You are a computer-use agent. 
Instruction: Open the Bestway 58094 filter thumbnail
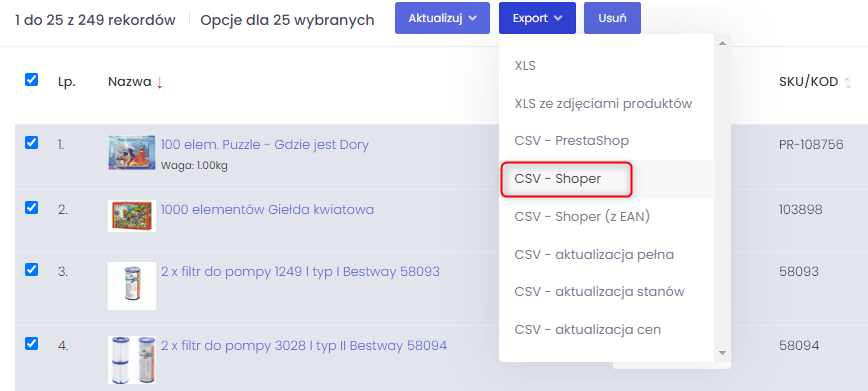(x=132, y=359)
